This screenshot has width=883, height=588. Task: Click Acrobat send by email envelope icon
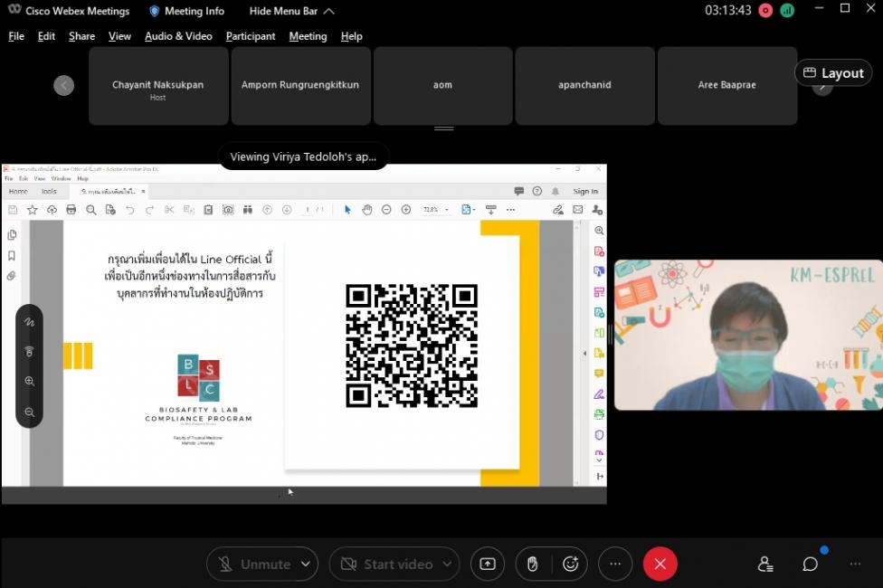(578, 210)
